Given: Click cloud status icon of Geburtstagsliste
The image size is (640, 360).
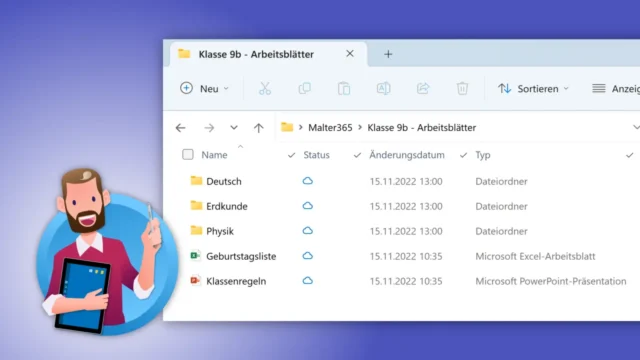Looking at the screenshot, I should click(x=308, y=256).
